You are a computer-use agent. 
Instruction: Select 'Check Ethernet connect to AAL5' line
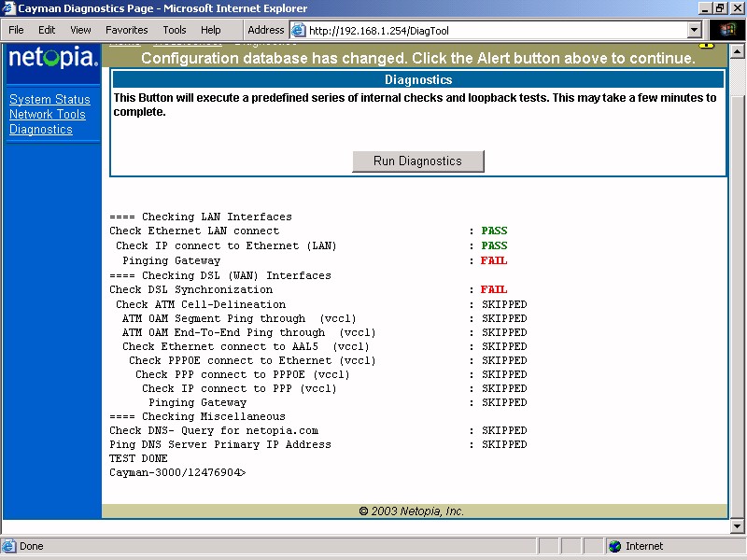click(246, 346)
